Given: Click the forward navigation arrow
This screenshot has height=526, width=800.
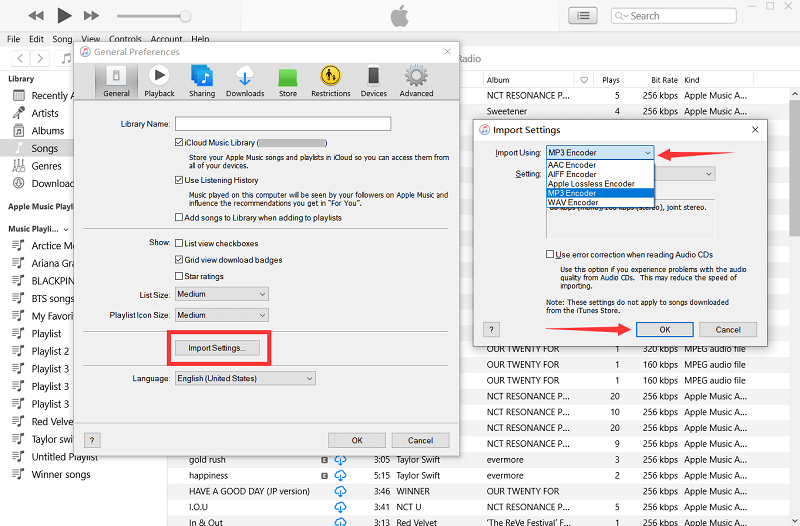Looking at the screenshot, I should coord(40,58).
